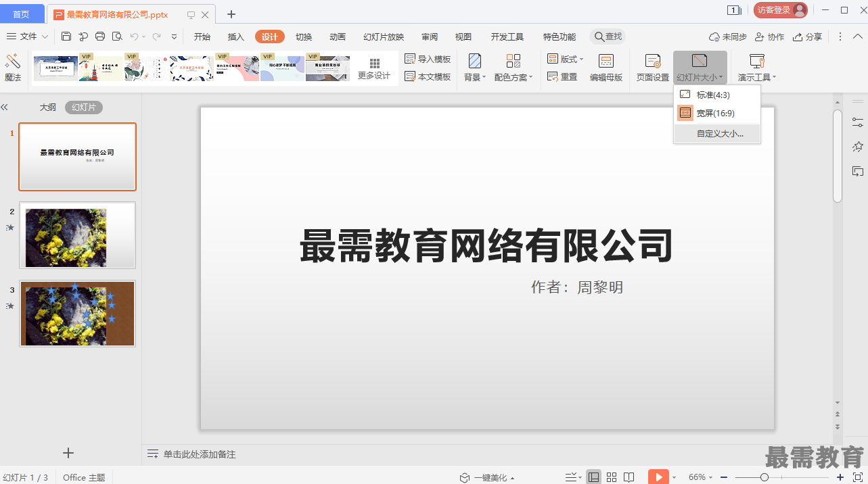Open the three-dot more options menu

840,37
